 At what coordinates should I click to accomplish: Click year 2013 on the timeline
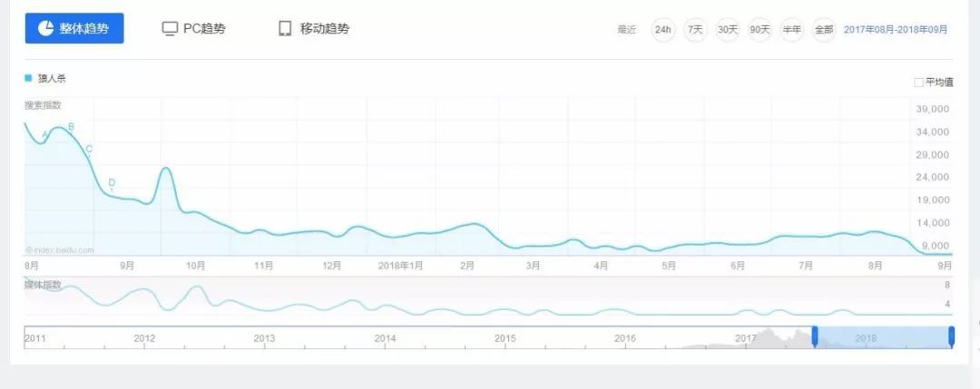click(x=264, y=338)
